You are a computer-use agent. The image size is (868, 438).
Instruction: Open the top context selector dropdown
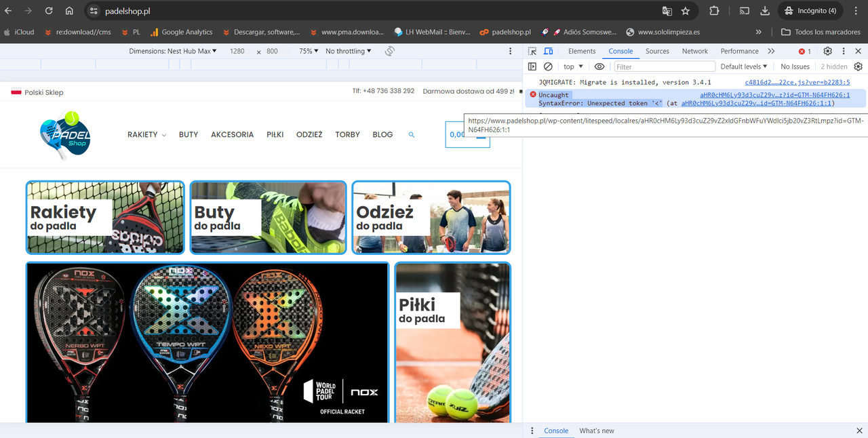pyautogui.click(x=573, y=66)
